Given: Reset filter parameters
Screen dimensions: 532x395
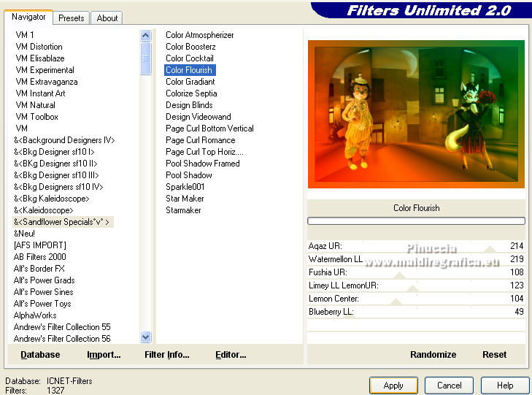Looking at the screenshot, I should click(494, 355).
